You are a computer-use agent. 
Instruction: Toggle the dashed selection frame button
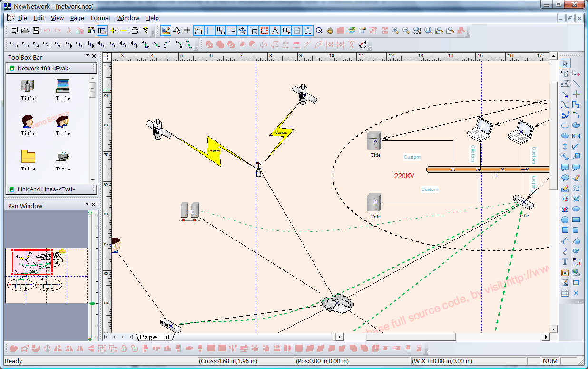308,30
